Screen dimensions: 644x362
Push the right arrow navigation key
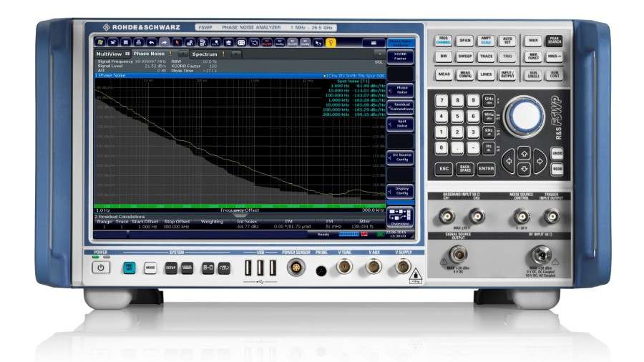(540, 161)
